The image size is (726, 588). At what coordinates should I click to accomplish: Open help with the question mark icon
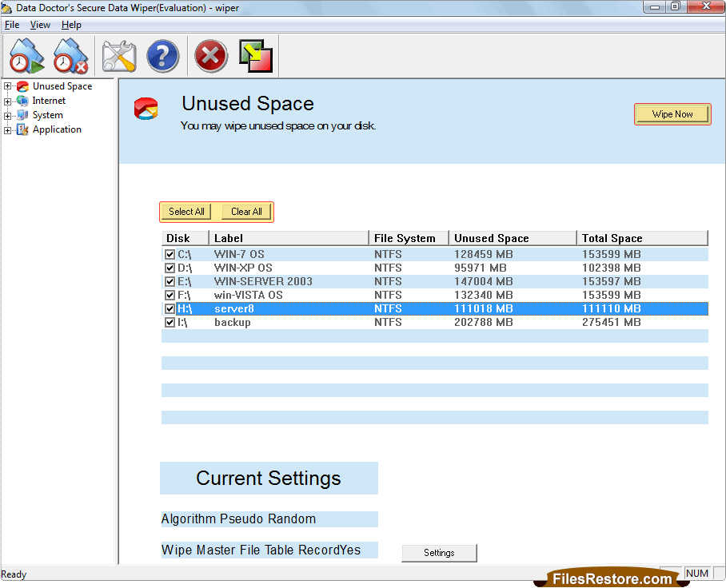point(162,56)
